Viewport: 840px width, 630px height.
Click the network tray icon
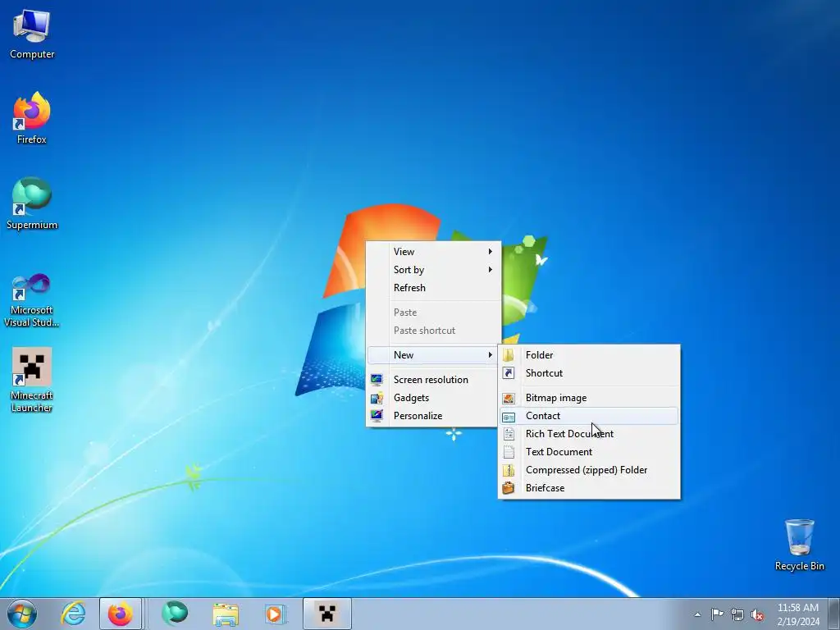pos(737,614)
